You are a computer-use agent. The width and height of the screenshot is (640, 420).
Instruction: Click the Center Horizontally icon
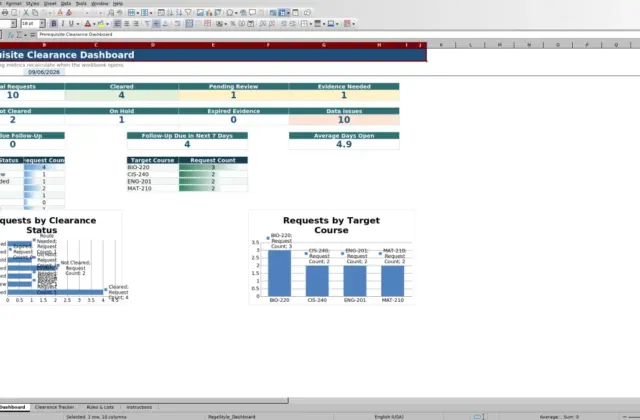pyautogui.click(x=127, y=24)
